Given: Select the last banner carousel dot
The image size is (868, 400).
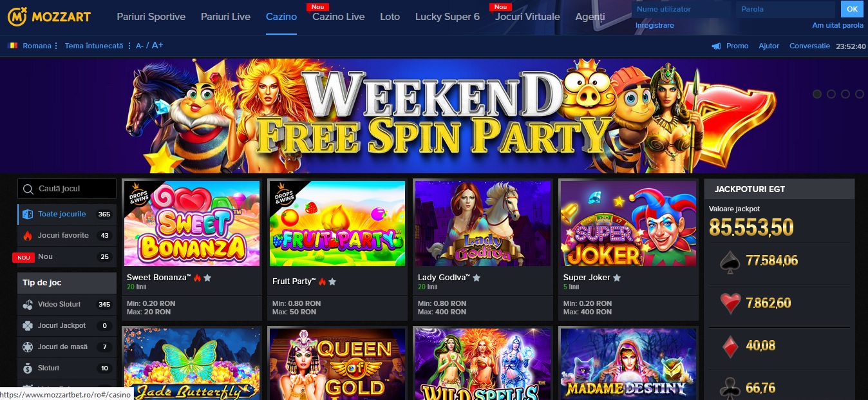Looking at the screenshot, I should point(860,94).
